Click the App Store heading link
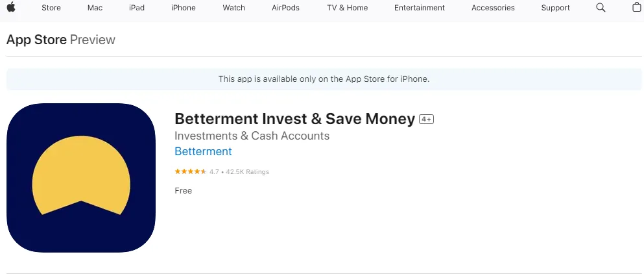644x274 pixels. [36, 40]
